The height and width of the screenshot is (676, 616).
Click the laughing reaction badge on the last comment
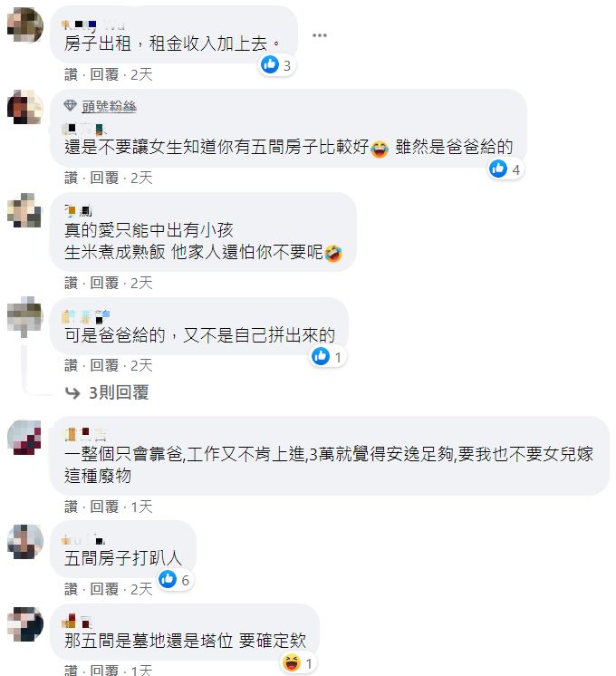click(298, 663)
